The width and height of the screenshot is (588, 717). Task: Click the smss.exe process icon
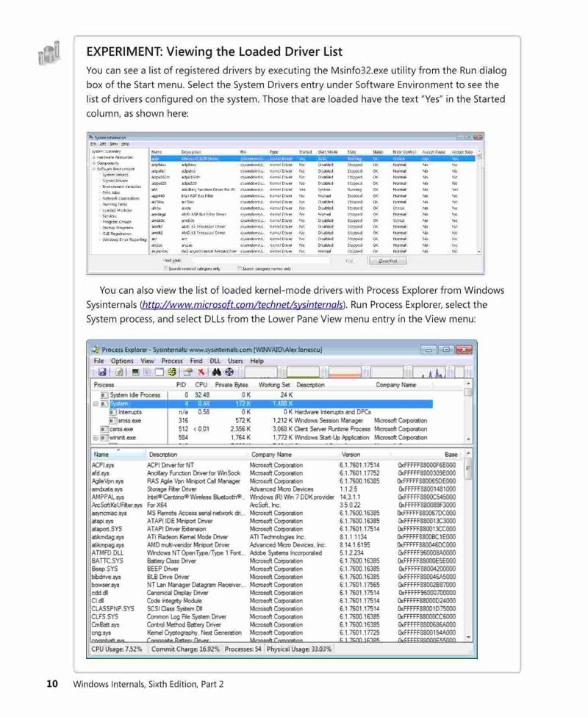coord(113,421)
